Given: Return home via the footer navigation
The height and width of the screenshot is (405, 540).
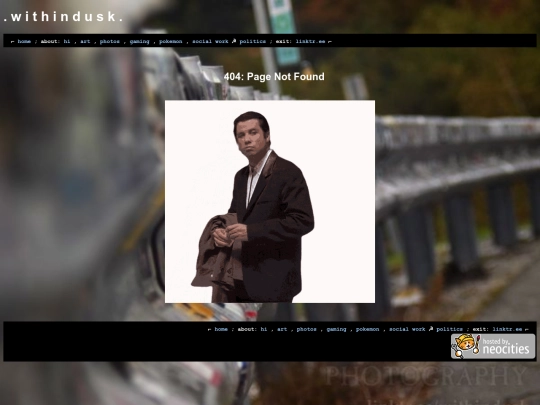Looking at the screenshot, I should pyautogui.click(x=221, y=329).
